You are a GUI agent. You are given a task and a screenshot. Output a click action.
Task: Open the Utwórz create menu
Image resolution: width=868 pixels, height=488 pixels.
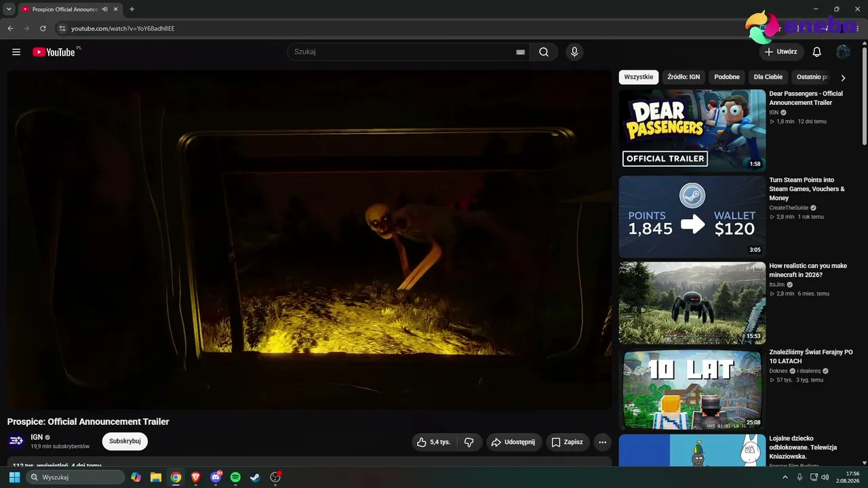click(x=781, y=52)
